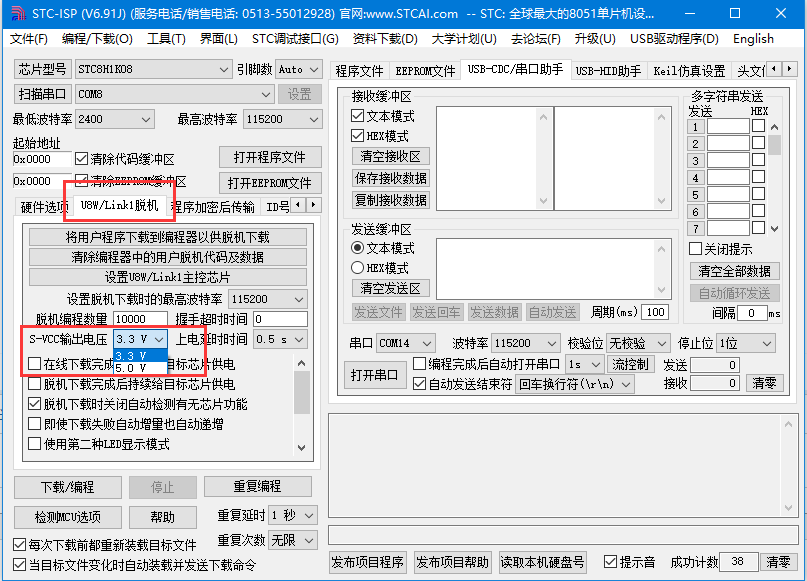Click 设置U8W/Link1主控芯片 button
The height and width of the screenshot is (581, 807).
168,277
